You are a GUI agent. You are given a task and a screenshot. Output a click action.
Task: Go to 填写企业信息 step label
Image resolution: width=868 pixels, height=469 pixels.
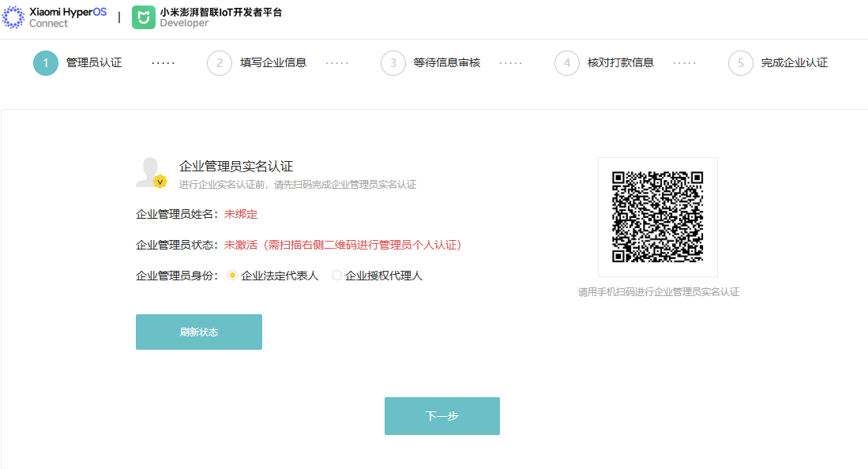click(x=273, y=63)
